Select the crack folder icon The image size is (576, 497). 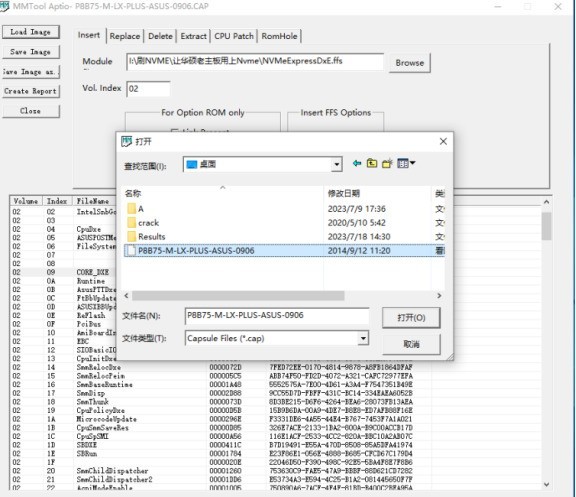(132, 223)
